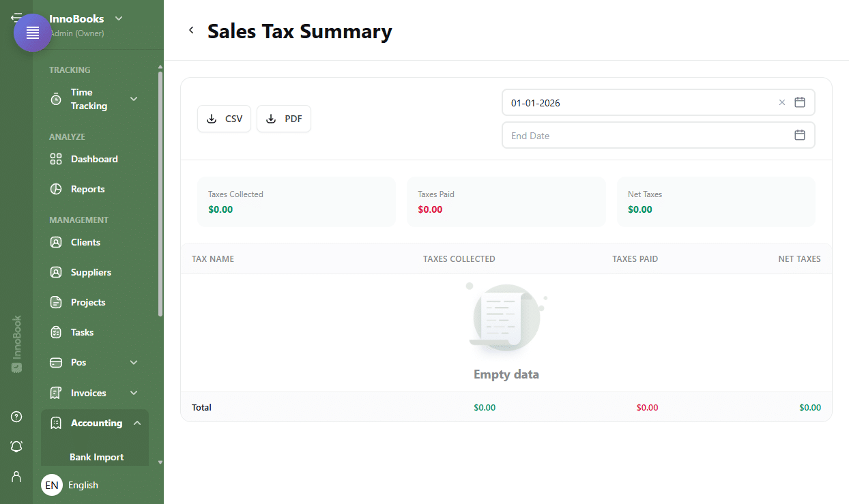Click the purple floating menu button
The width and height of the screenshot is (849, 504).
point(33,33)
